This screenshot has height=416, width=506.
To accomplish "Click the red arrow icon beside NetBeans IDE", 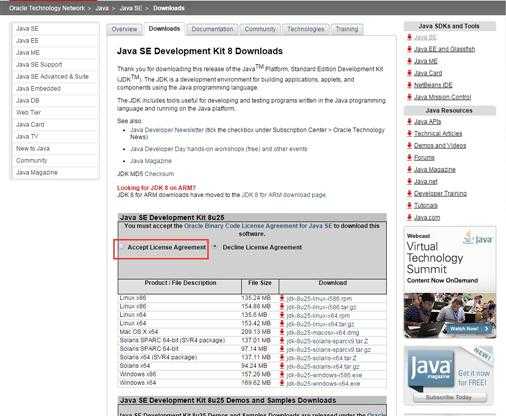I will (410, 85).
